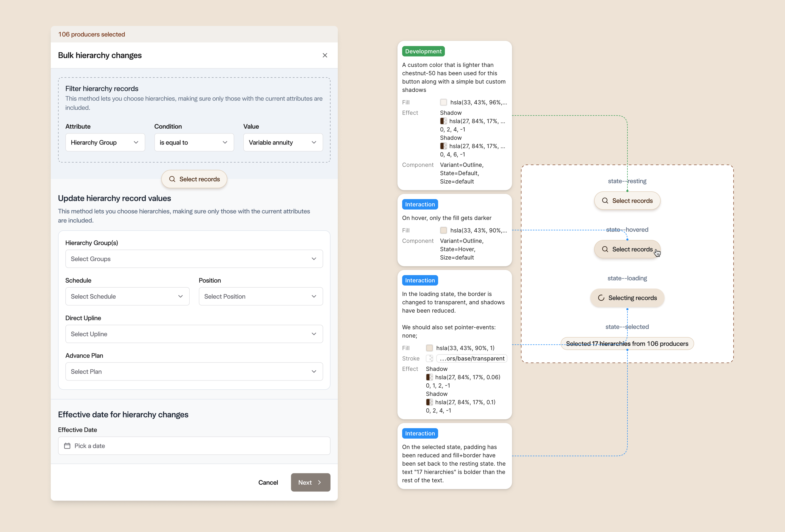Expand the Select Upline dropdown
The width and height of the screenshot is (785, 532).
click(194, 334)
